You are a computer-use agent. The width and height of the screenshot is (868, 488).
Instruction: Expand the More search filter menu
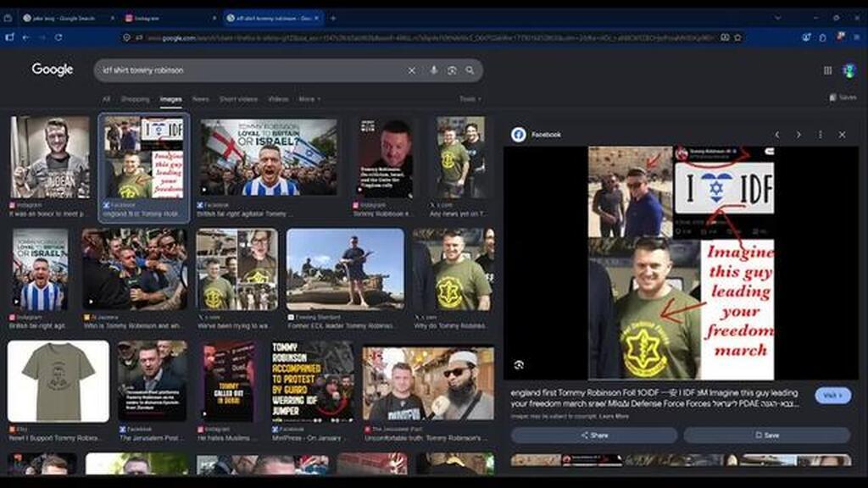[x=309, y=99]
